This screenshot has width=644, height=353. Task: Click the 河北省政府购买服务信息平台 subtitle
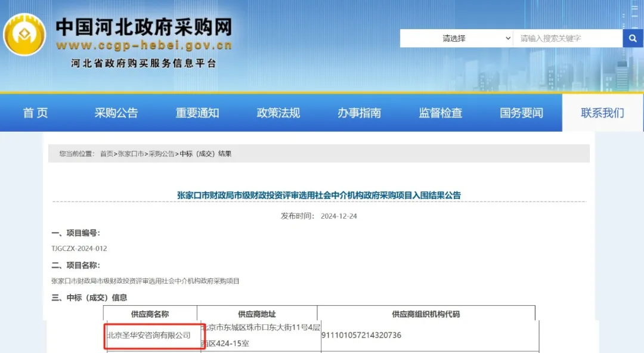pyautogui.click(x=143, y=63)
